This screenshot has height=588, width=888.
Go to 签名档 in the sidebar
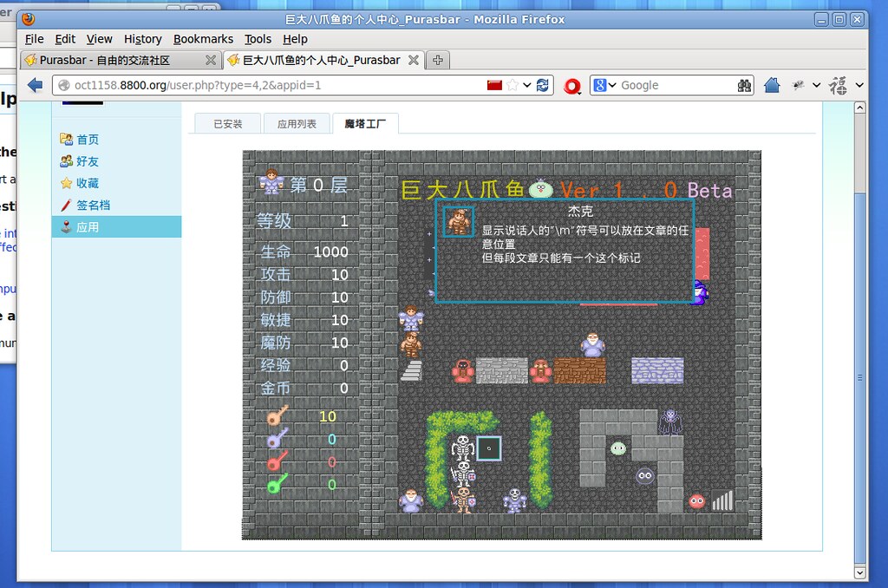point(93,205)
